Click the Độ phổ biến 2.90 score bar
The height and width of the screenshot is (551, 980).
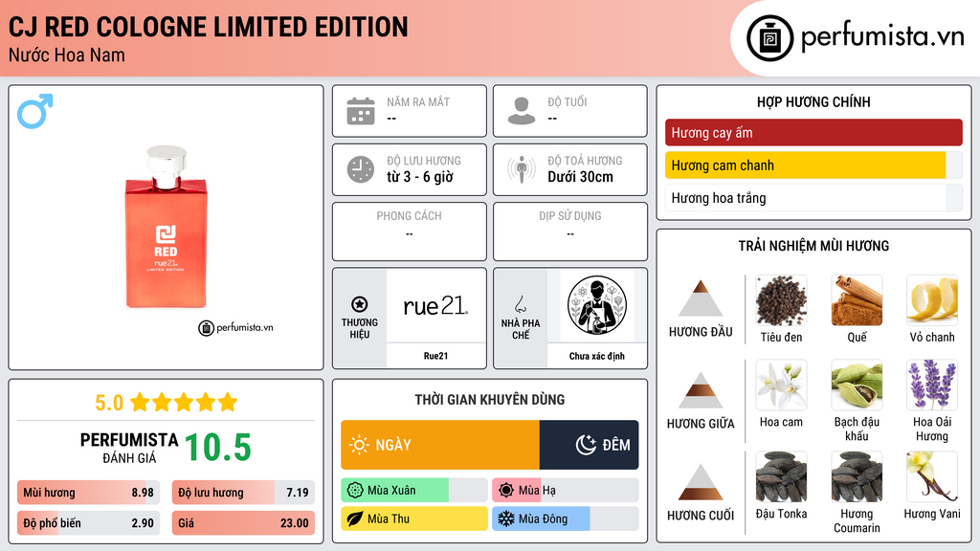click(89, 523)
